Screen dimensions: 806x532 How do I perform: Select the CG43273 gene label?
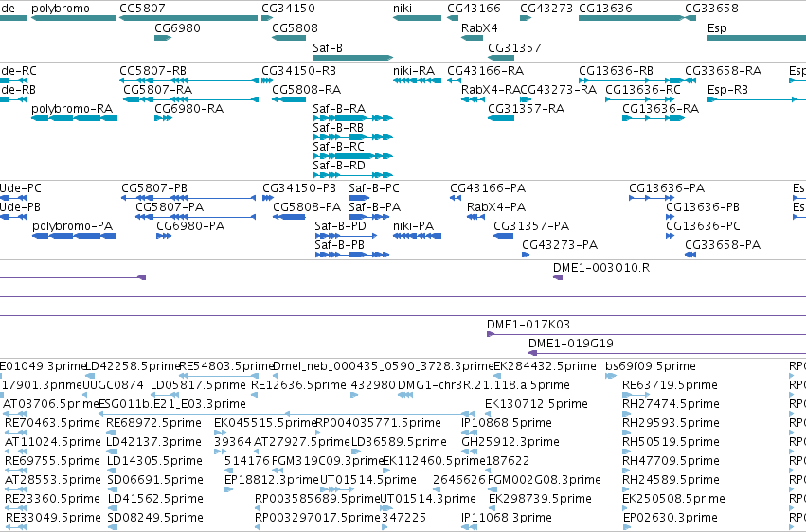546,9
